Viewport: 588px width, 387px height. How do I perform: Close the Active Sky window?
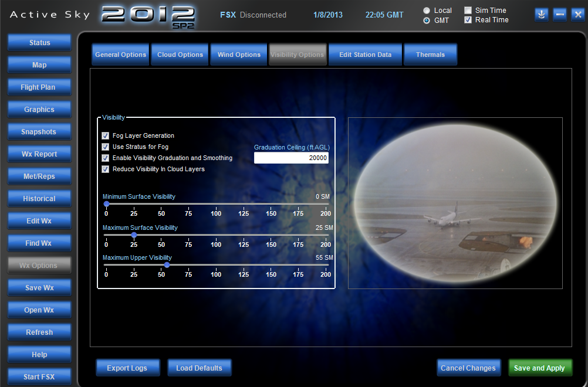coord(577,15)
